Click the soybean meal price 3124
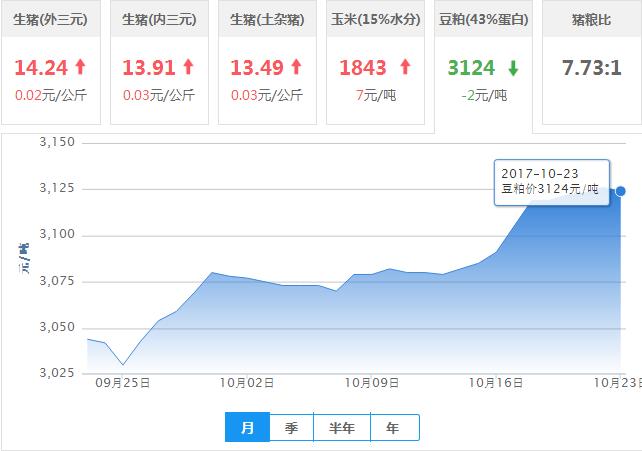 tap(471, 68)
